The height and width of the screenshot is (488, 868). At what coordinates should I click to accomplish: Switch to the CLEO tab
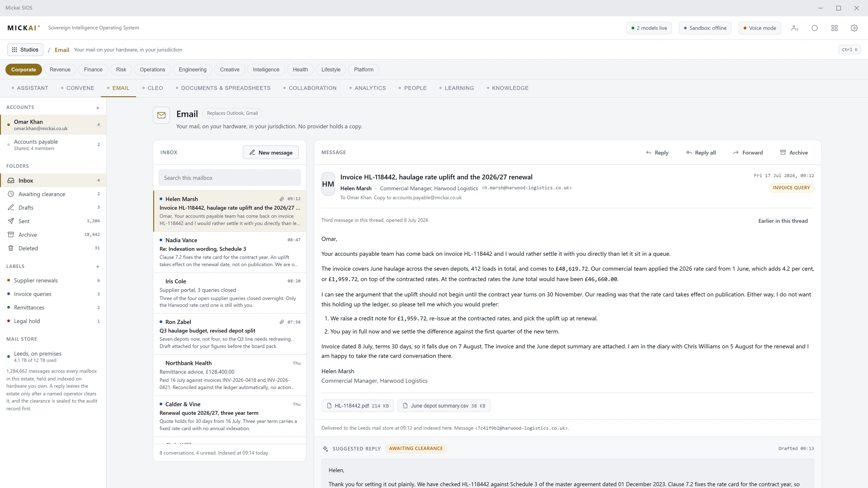153,88
